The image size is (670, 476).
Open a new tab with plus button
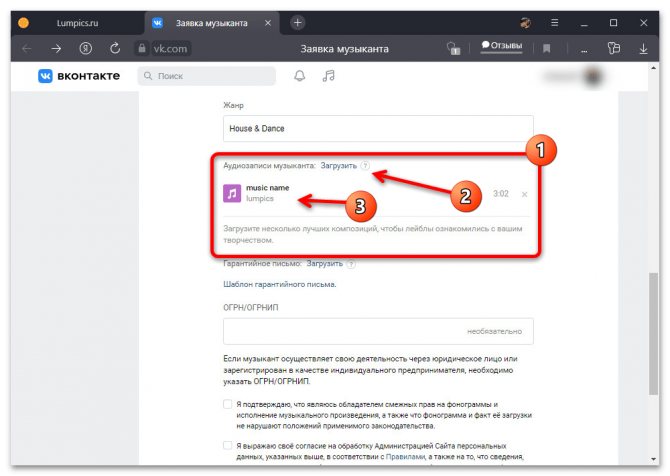(297, 23)
